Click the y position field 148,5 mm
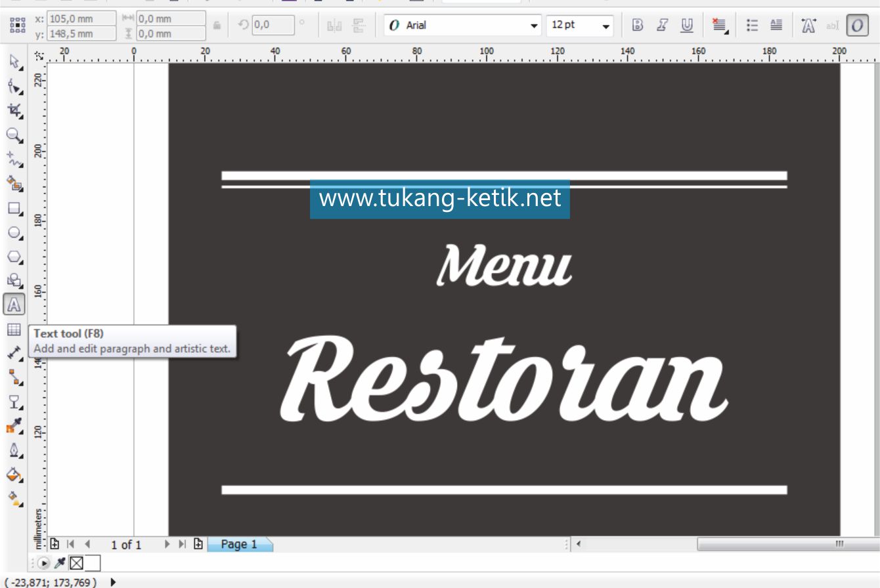Viewport: 880px width, 588px height. (x=81, y=33)
